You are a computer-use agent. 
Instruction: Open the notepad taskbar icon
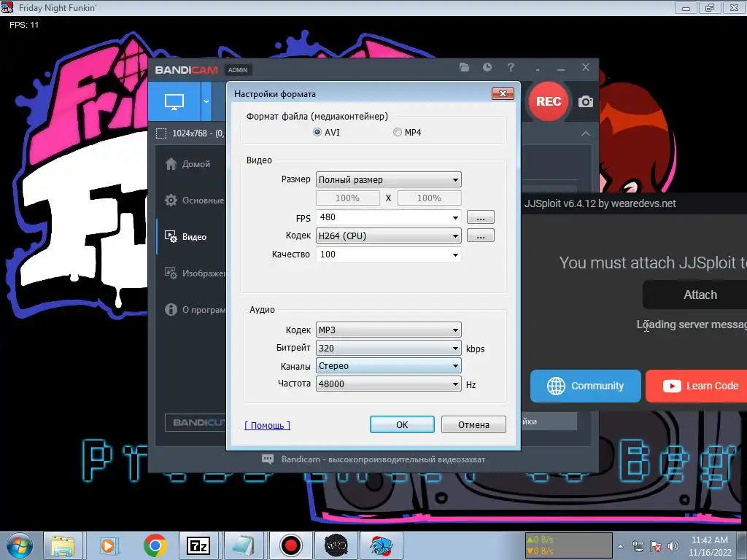(244, 545)
